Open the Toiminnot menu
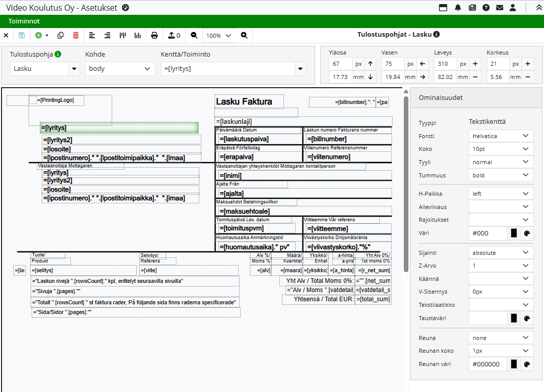The width and height of the screenshot is (544, 392). pos(24,21)
